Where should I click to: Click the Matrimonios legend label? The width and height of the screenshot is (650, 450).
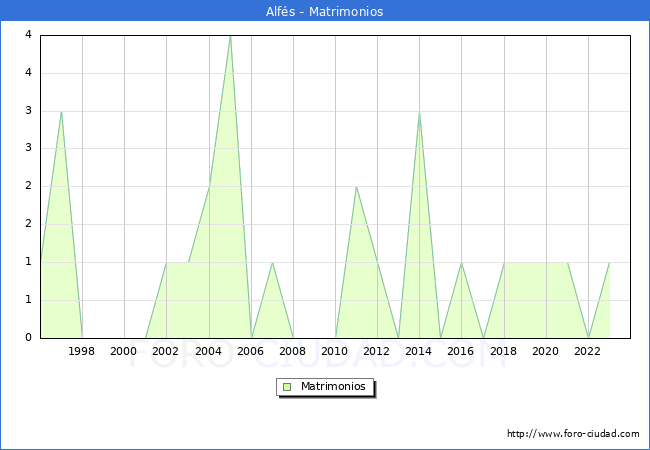334,387
